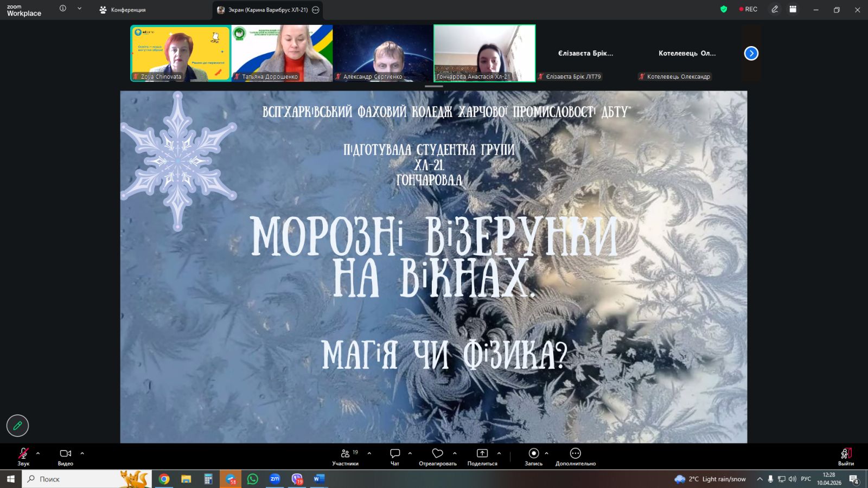This screenshot has height=488, width=868.
Task: Toggle the Record button
Action: [533, 454]
